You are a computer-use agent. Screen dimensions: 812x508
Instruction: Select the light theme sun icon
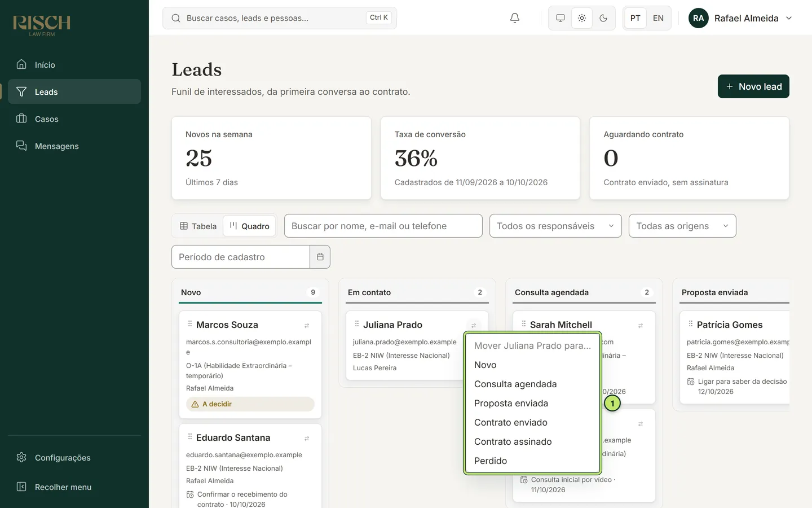pyautogui.click(x=582, y=18)
